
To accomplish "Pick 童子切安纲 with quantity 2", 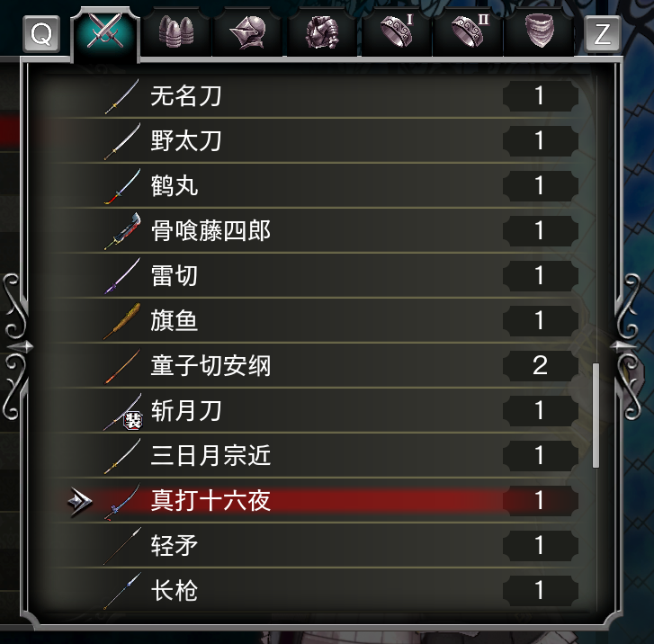I will pyautogui.click(x=317, y=366).
